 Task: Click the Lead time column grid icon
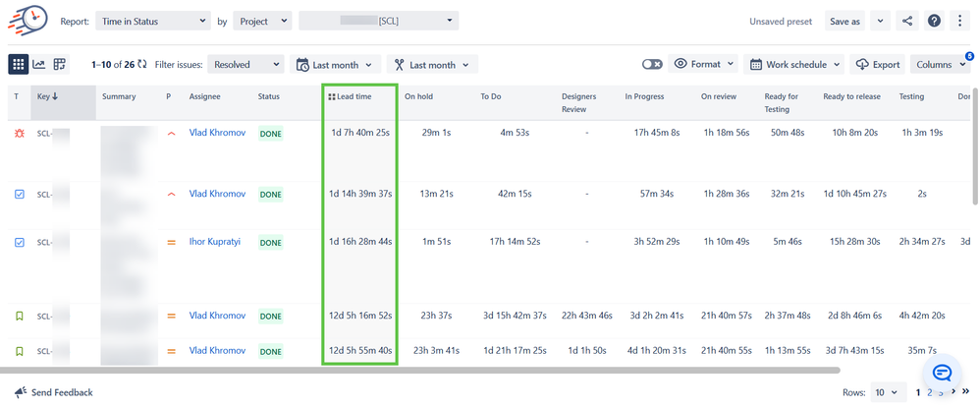click(x=331, y=97)
